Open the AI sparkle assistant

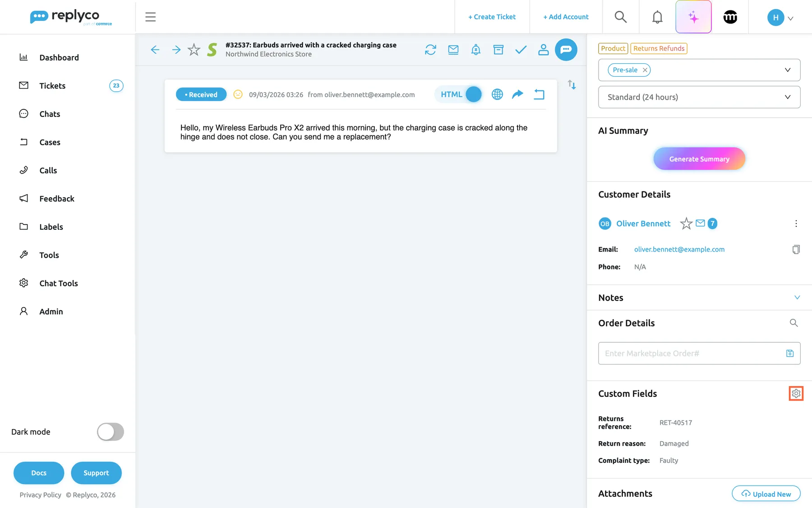coord(693,17)
